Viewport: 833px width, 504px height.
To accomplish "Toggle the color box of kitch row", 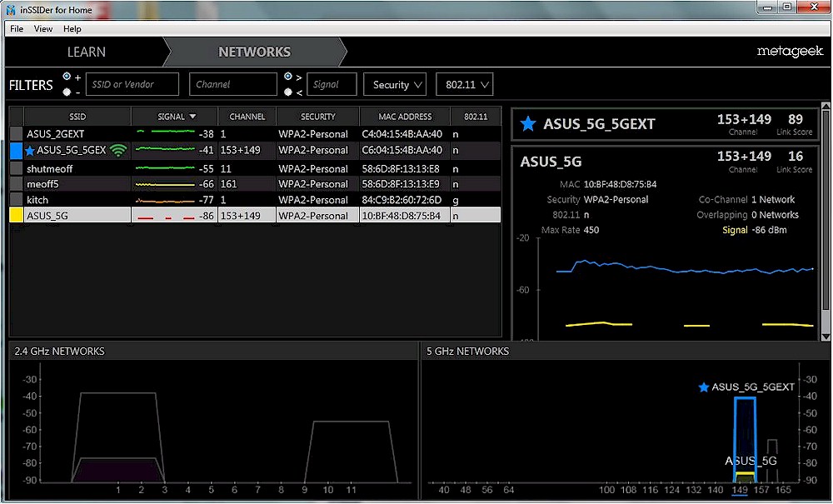I will [x=17, y=200].
